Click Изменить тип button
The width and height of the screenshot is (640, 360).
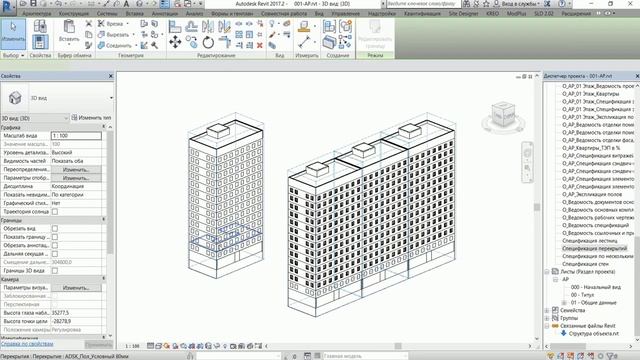click(91, 118)
